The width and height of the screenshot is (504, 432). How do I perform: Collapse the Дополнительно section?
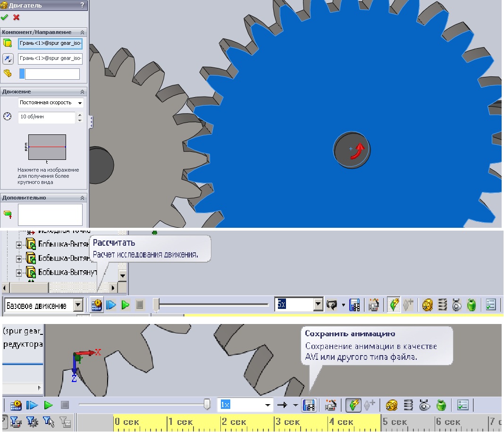tap(82, 198)
